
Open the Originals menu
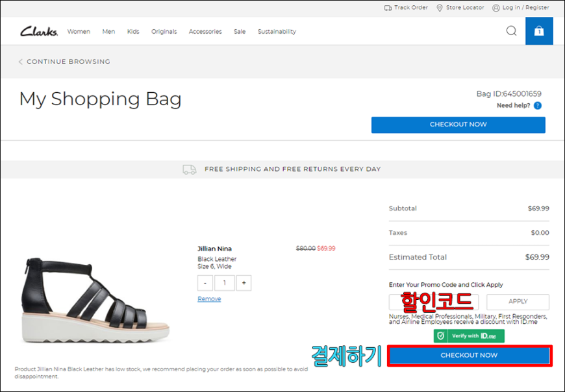click(164, 32)
